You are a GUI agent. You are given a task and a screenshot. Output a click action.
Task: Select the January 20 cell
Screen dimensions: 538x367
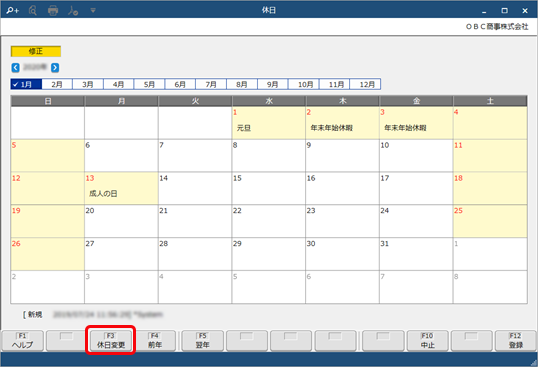121,221
